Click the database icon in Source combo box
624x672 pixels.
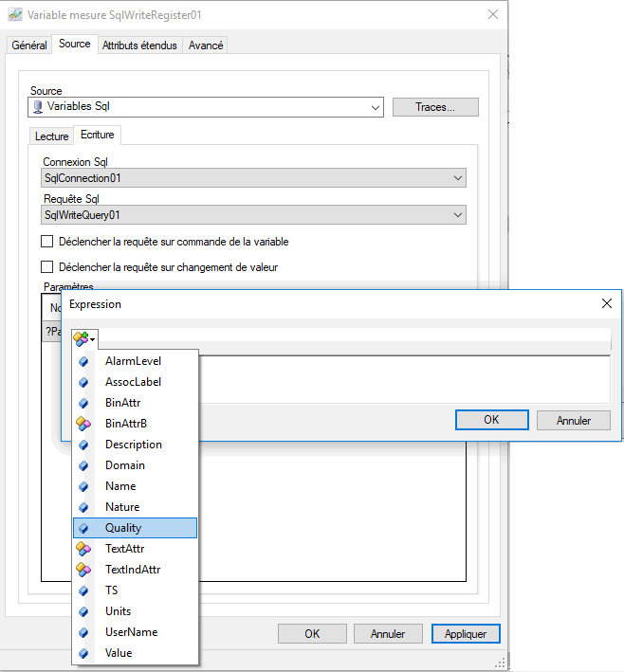click(38, 107)
